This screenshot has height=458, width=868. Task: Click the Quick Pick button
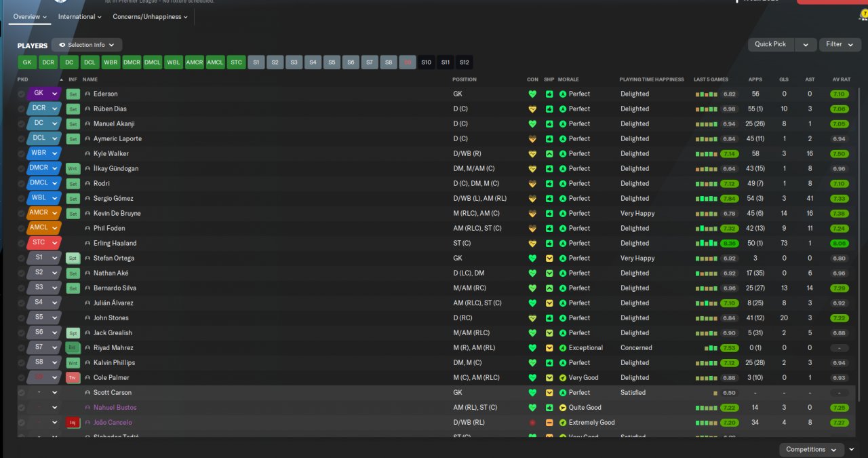[x=770, y=44]
